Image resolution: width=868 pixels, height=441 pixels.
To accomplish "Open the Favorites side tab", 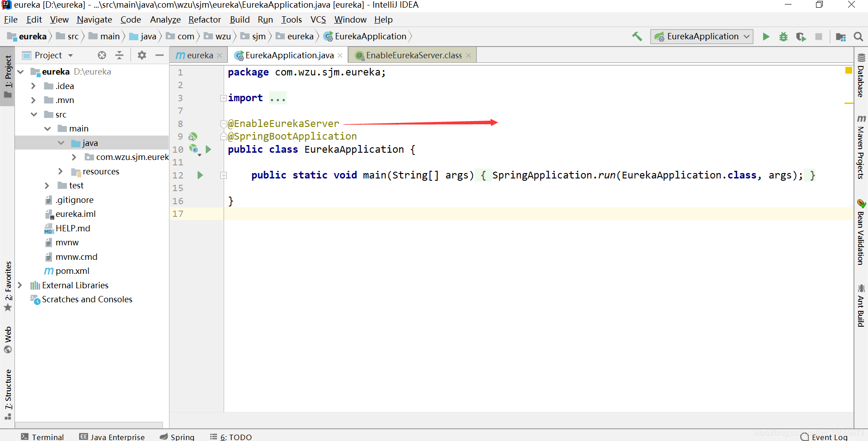I will tap(8, 286).
